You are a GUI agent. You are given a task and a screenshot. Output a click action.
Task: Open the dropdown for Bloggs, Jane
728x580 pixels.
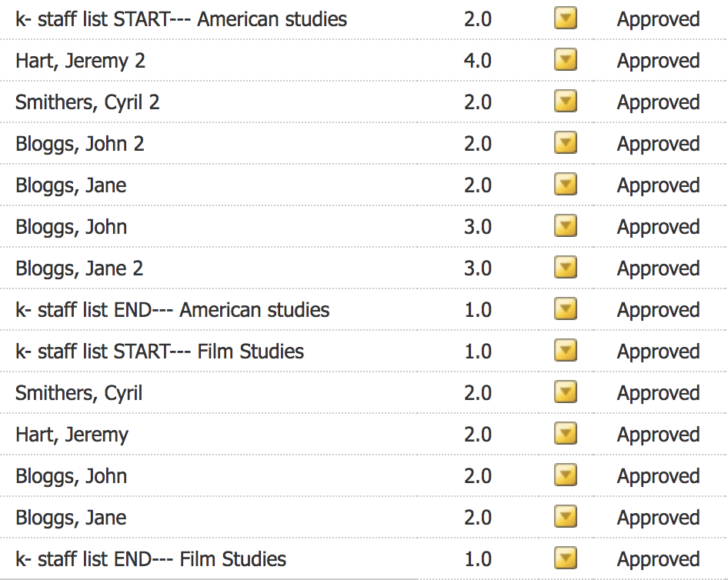(566, 185)
